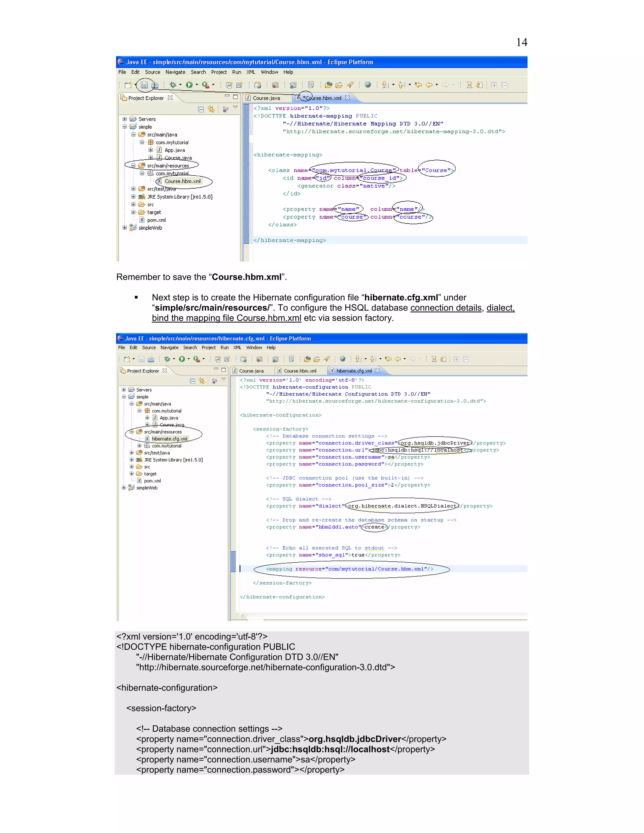This screenshot has width=644, height=833.
Task: Click the Run button in top Eclipse toolbar
Action: [x=189, y=85]
